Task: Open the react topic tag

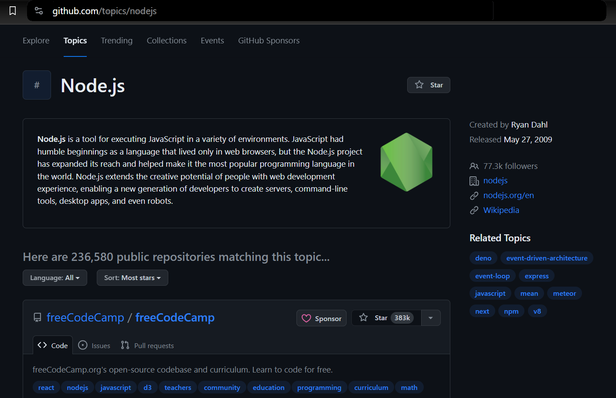Action: pos(46,387)
